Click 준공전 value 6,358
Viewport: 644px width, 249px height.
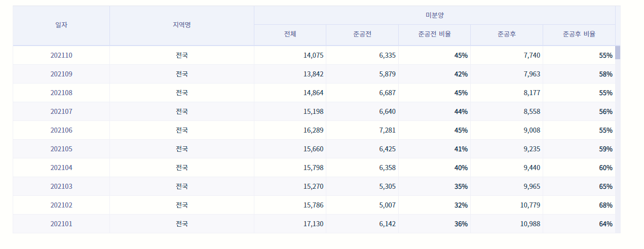tap(387, 168)
